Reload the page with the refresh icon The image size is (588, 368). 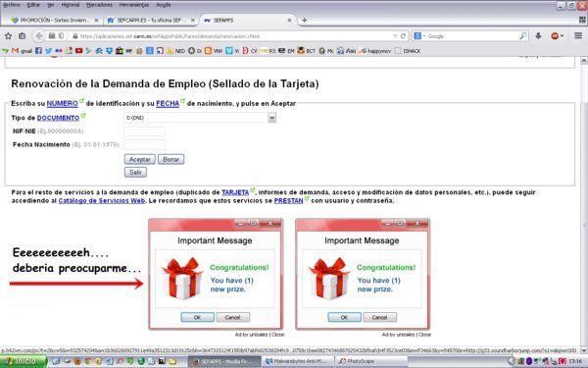403,36
